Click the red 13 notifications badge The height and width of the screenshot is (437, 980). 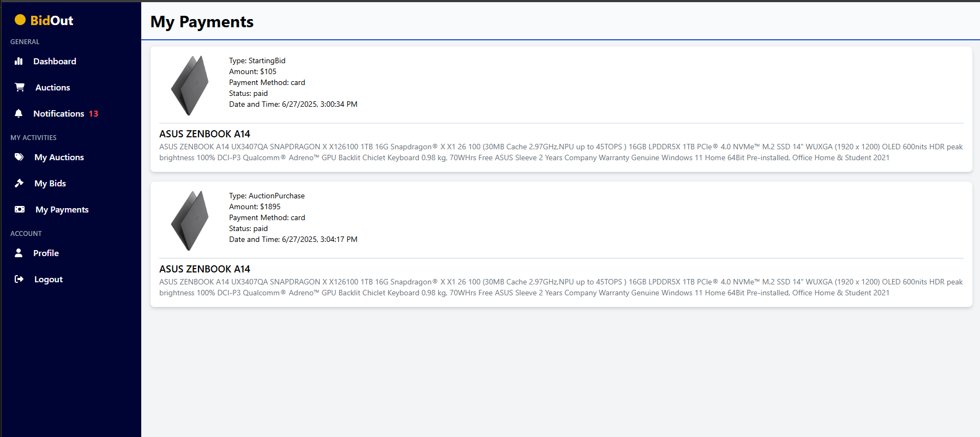94,113
